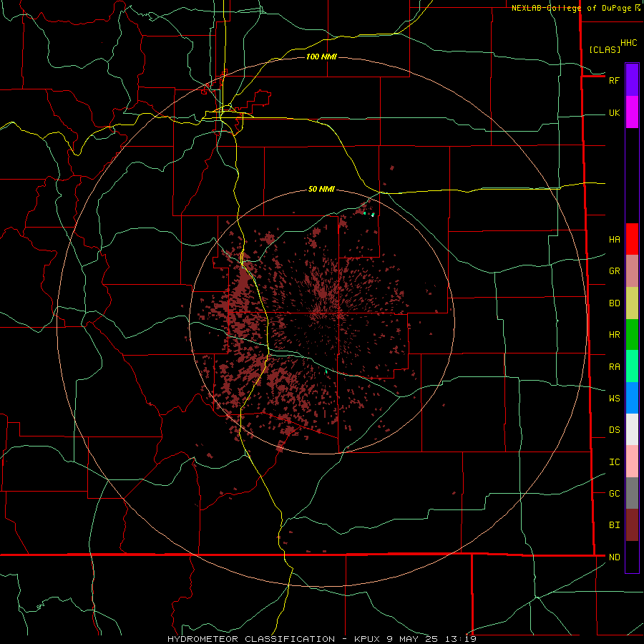Screen dimensions: 644x644
Task: Click the DS white legend swatch
Action: point(632,429)
